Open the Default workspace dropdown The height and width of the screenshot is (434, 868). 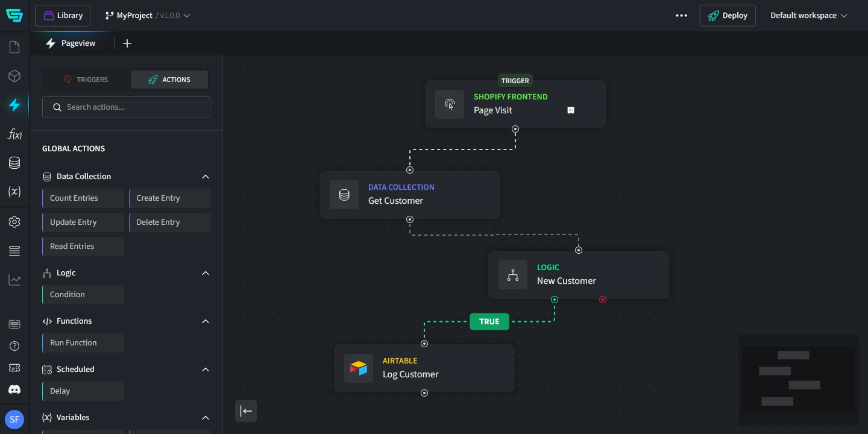coord(808,16)
